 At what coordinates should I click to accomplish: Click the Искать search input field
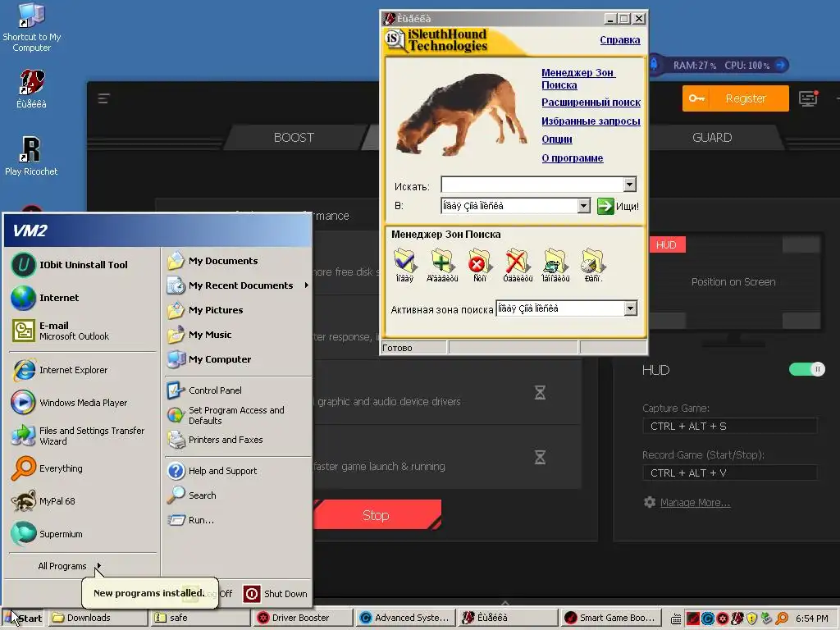click(x=532, y=185)
